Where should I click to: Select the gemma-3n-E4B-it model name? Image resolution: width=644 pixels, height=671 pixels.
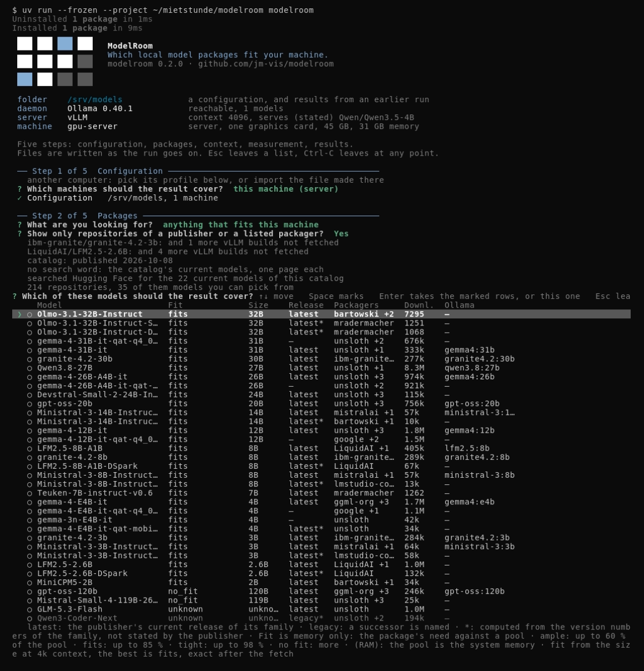[74, 520]
